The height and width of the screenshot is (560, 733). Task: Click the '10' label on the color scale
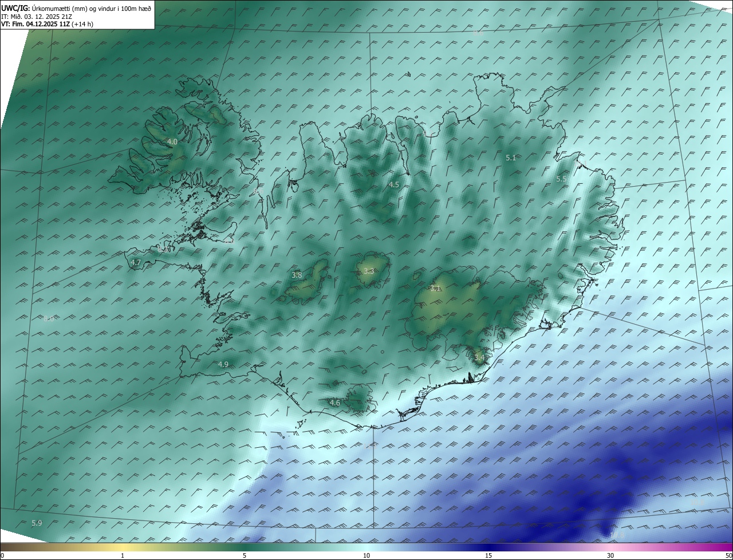[x=366, y=555]
